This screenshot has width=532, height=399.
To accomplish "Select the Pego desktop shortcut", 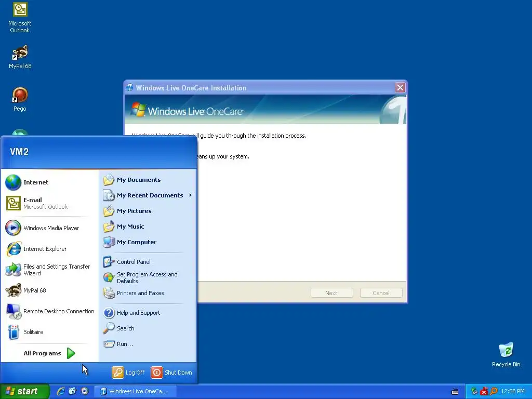I will point(20,99).
